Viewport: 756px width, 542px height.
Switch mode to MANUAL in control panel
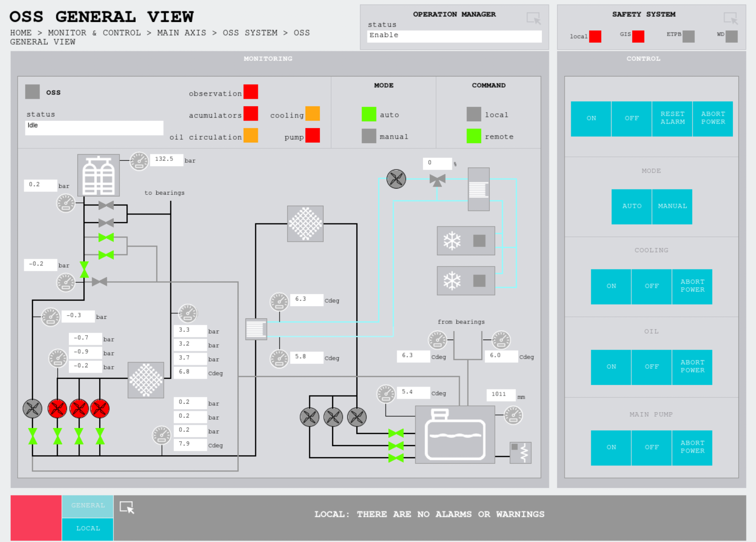[x=672, y=206]
